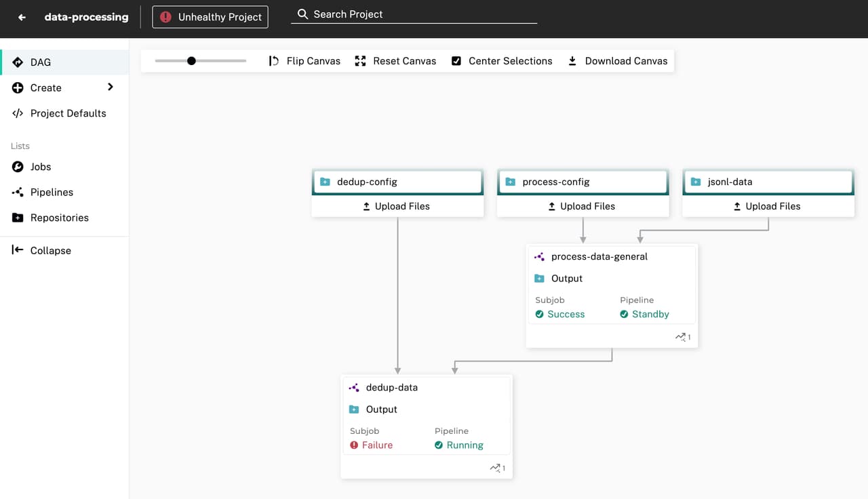Upload Files to jsonl-data repo
868x499 pixels.
(768, 206)
